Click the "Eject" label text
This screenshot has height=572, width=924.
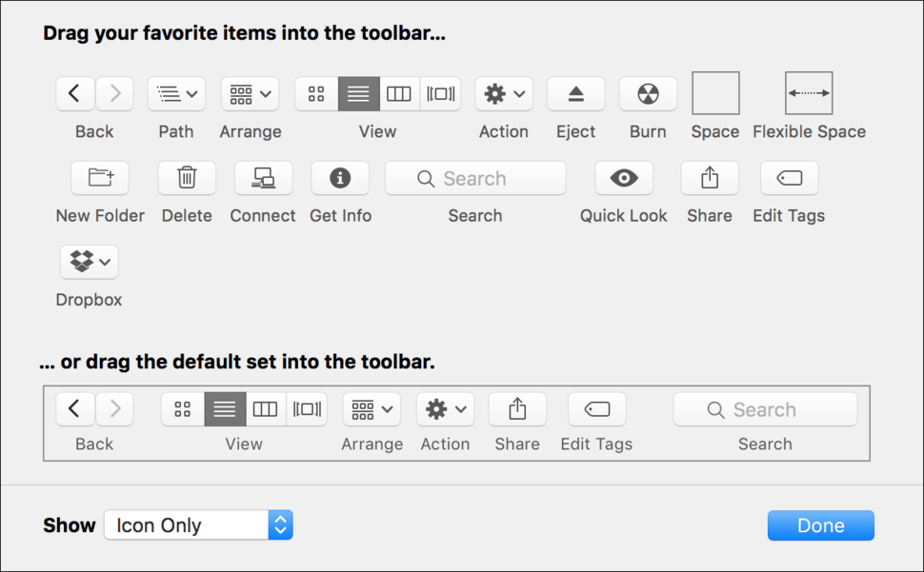tap(575, 132)
